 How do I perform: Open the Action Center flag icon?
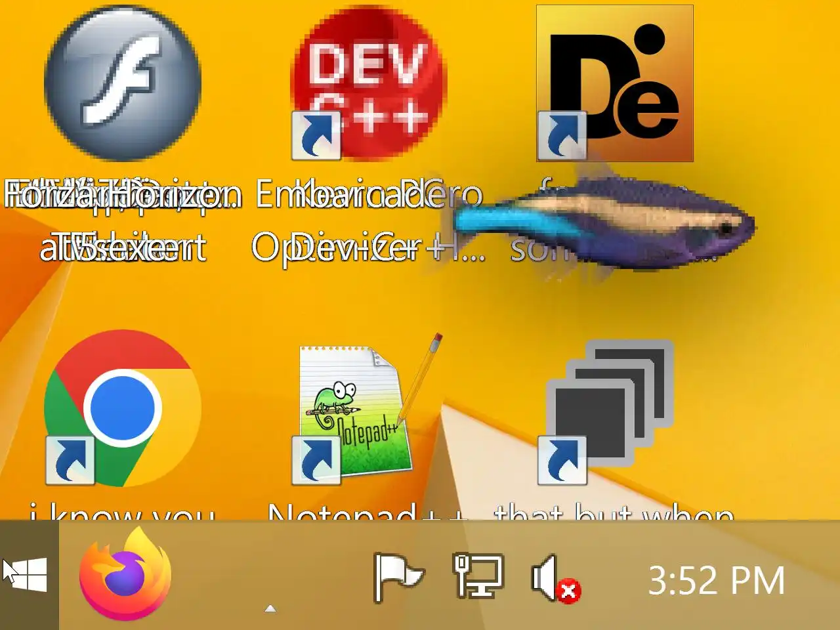[398, 577]
